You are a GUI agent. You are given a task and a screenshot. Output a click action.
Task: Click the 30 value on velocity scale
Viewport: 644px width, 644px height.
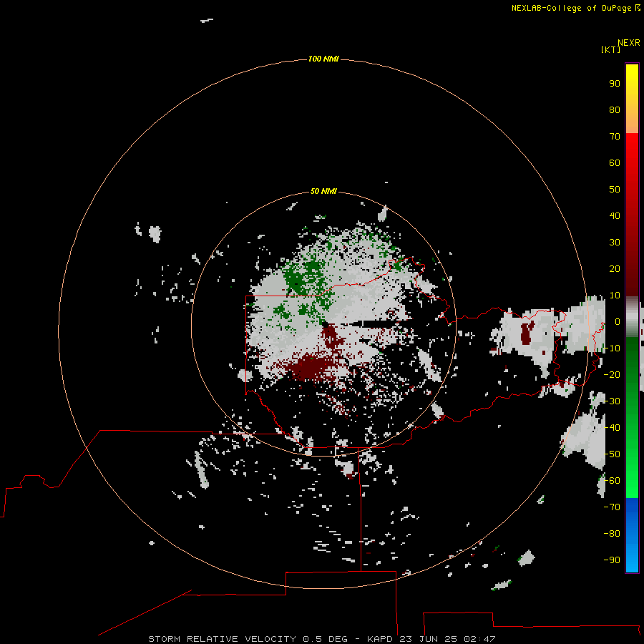point(615,243)
